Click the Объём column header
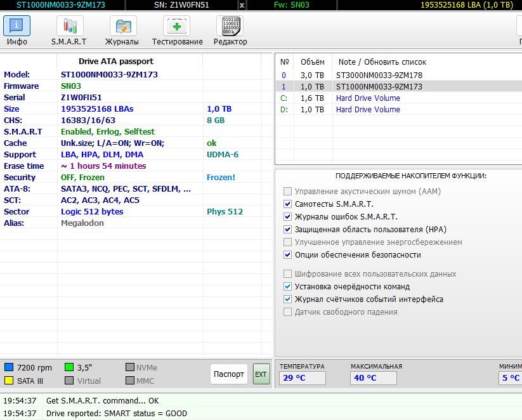The height and width of the screenshot is (420, 522). point(312,62)
